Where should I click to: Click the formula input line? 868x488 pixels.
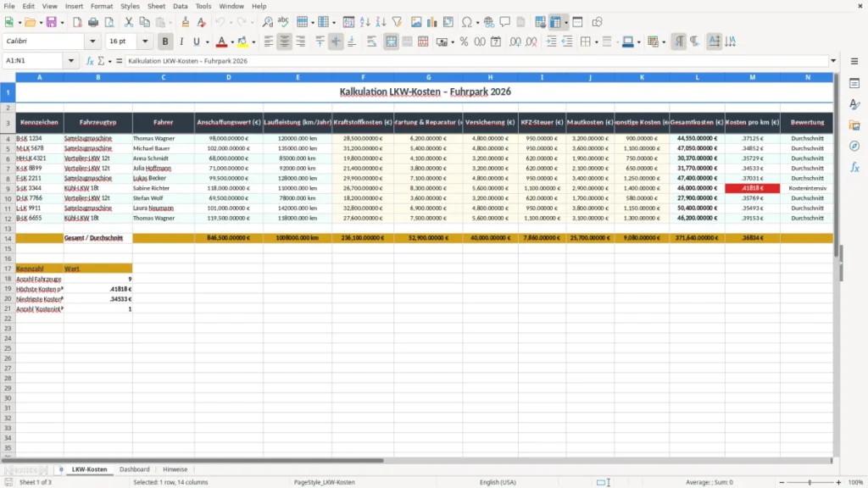coord(476,61)
